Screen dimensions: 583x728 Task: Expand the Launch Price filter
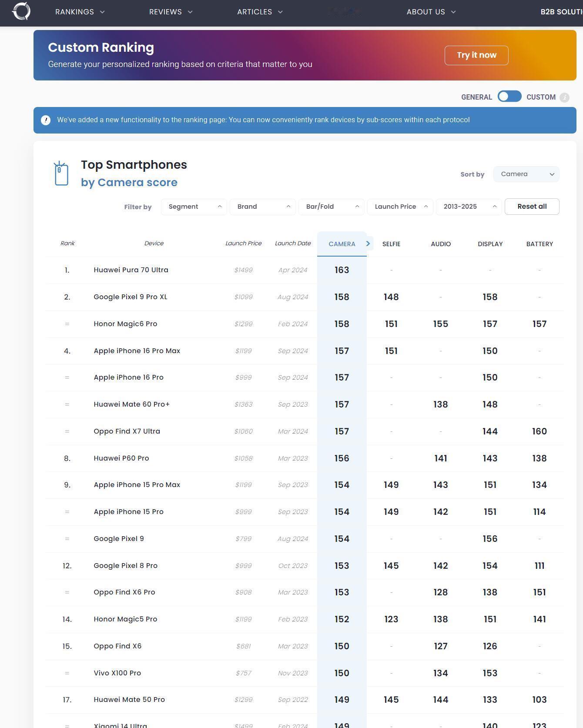(400, 207)
